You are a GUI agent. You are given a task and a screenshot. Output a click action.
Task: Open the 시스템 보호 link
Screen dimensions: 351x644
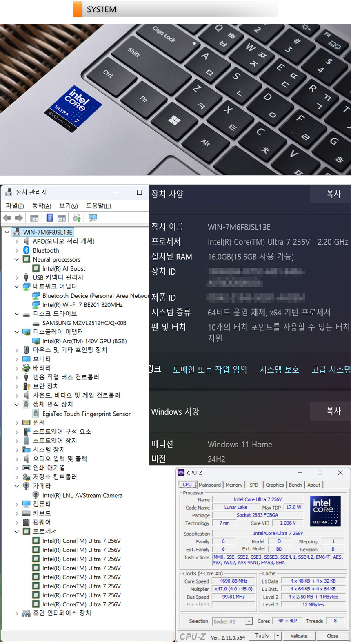279,369
